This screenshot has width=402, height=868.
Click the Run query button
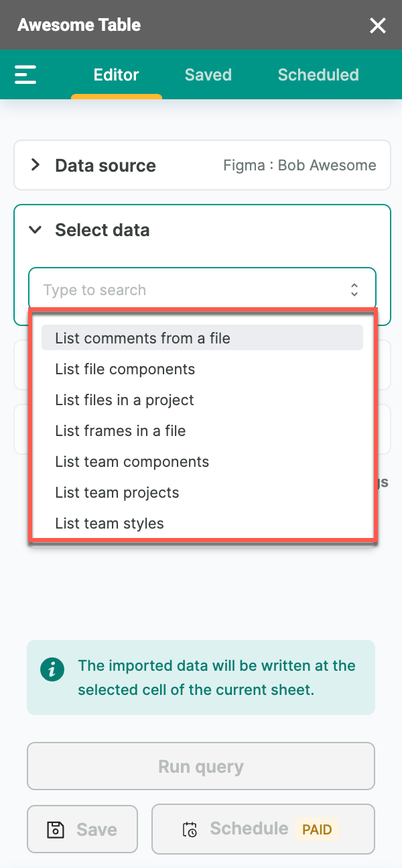201,766
